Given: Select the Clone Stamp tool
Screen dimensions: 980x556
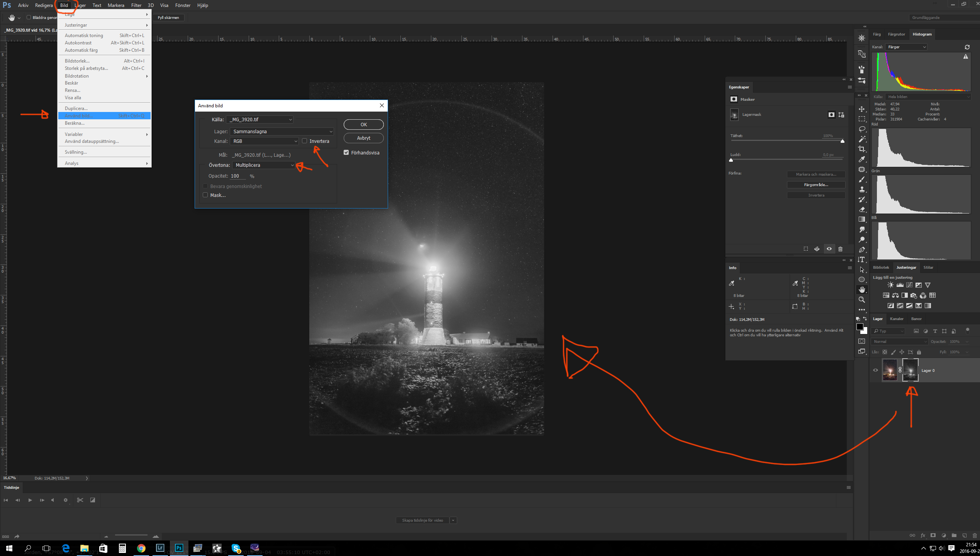Looking at the screenshot, I should point(861,190).
